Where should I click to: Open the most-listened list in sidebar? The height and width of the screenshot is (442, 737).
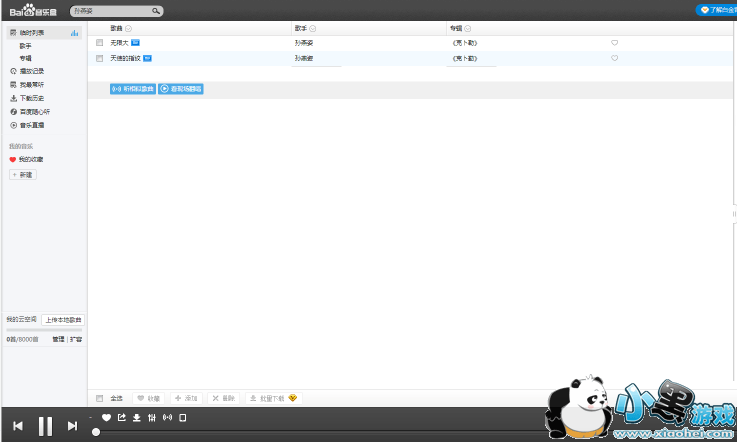[x=32, y=85]
